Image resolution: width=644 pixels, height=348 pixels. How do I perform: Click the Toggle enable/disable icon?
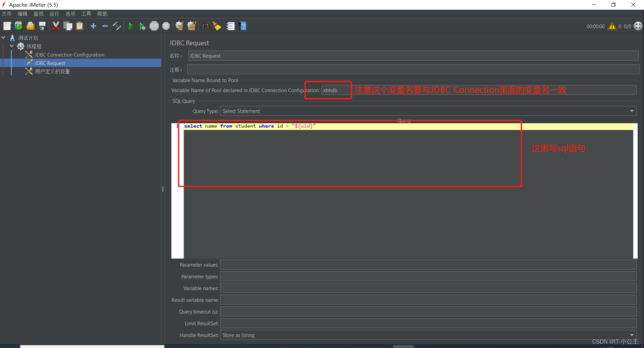pyautogui.click(x=117, y=26)
